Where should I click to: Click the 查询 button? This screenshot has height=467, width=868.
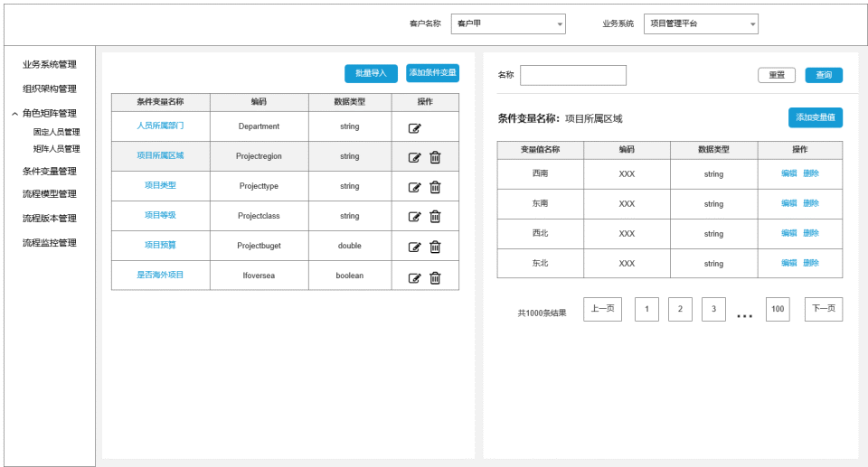(824, 75)
